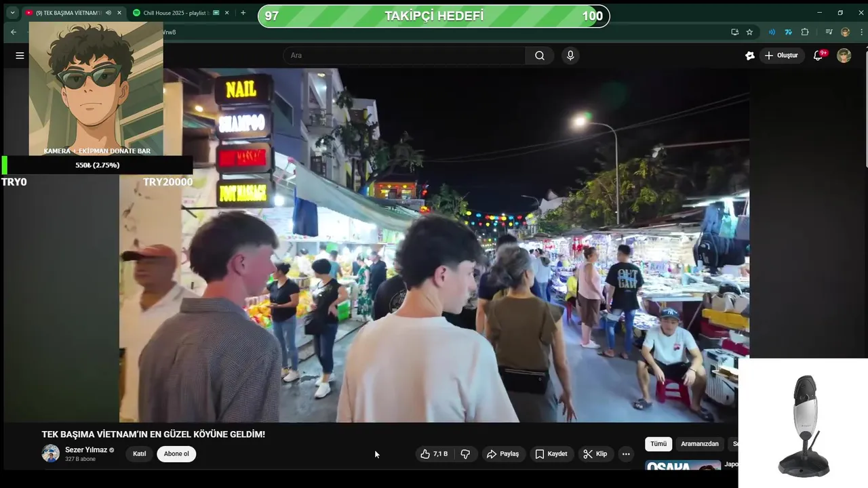
Task: Click the Oluştur create button
Action: tap(781, 56)
